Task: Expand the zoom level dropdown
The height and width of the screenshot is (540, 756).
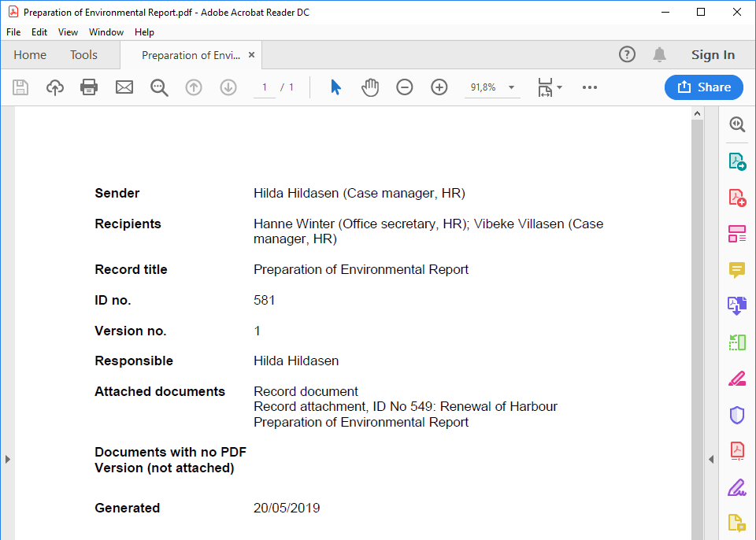Action: 511,87
